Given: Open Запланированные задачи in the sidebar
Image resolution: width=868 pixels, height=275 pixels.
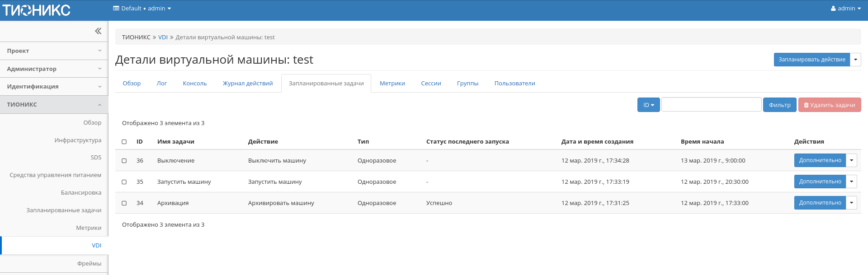Looking at the screenshot, I should click(64, 210).
